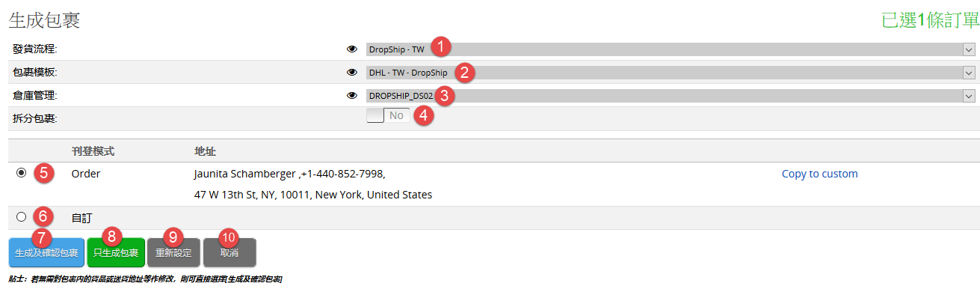The width and height of the screenshot is (980, 301).
Task: Click red badge number 1
Action: [442, 46]
